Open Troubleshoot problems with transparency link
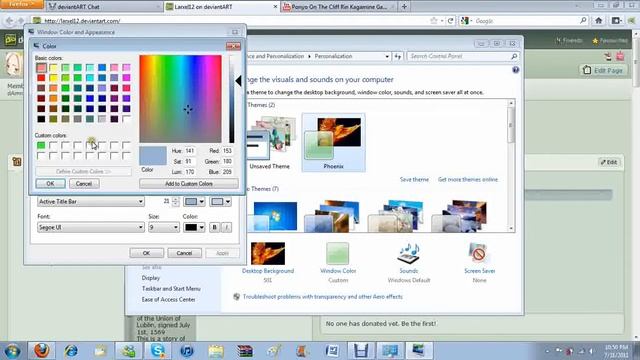Image resolution: width=640 pixels, height=360 pixels. point(322,297)
